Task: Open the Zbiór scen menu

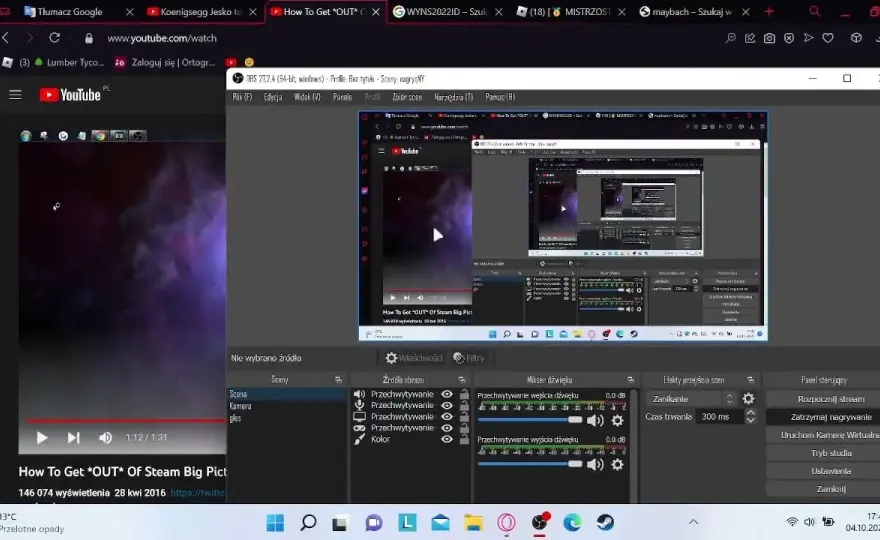Action: click(407, 97)
